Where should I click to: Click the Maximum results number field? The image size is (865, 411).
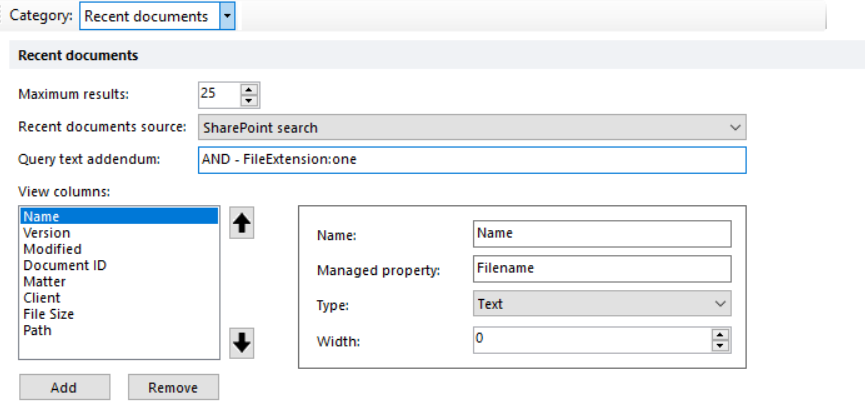click(220, 95)
